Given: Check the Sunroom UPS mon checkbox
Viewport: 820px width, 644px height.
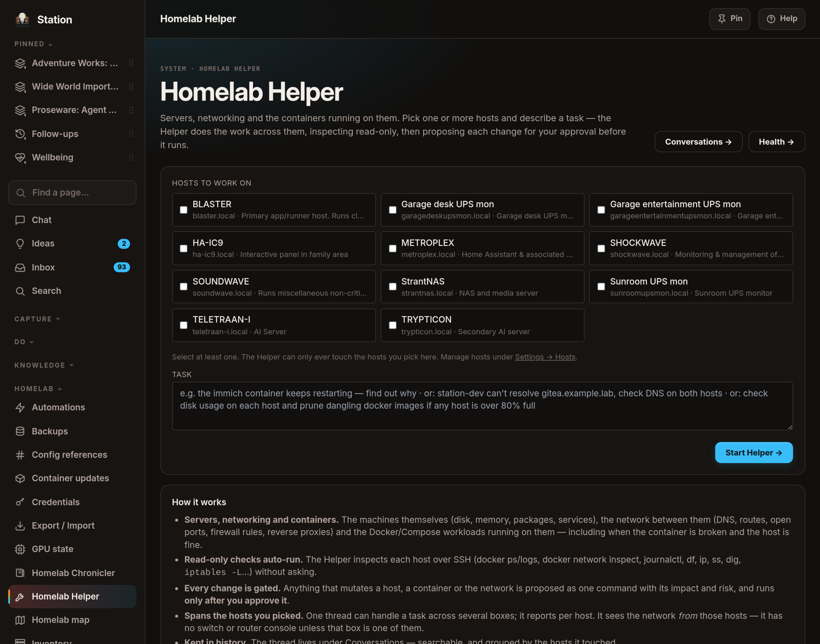Looking at the screenshot, I should click(x=601, y=287).
